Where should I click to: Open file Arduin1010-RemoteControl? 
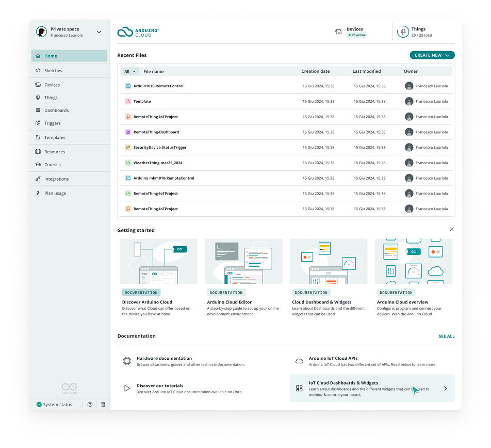coord(158,86)
